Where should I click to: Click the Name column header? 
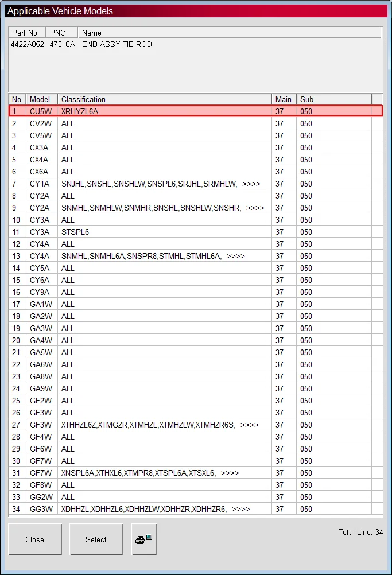229,33
